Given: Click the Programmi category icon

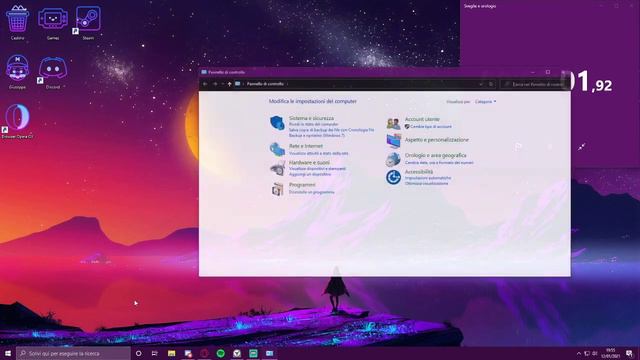Looking at the screenshot, I should click(x=277, y=189).
